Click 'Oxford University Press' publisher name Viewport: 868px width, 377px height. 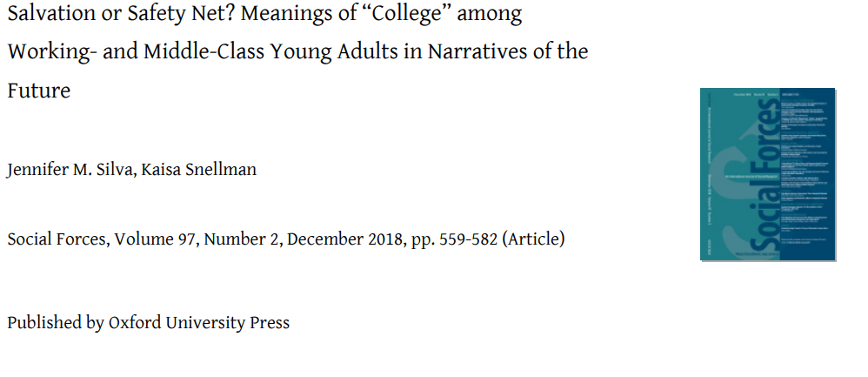[x=199, y=323]
